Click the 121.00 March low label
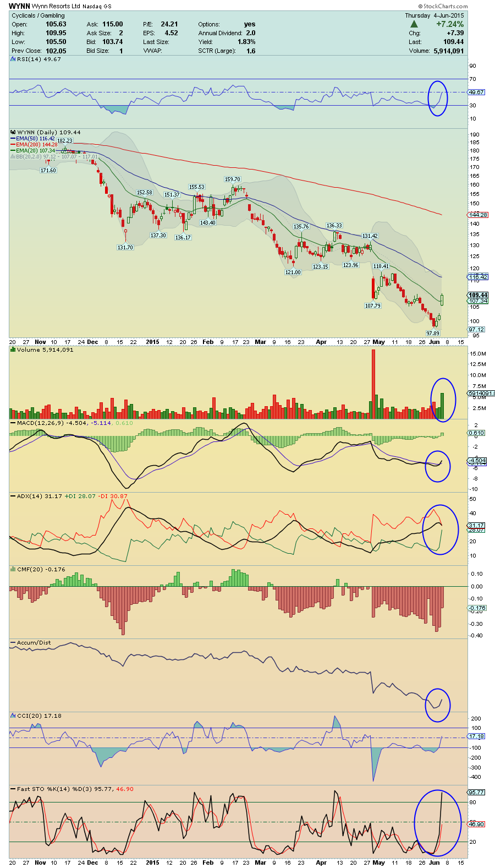The height and width of the screenshot is (868, 495). (x=293, y=272)
